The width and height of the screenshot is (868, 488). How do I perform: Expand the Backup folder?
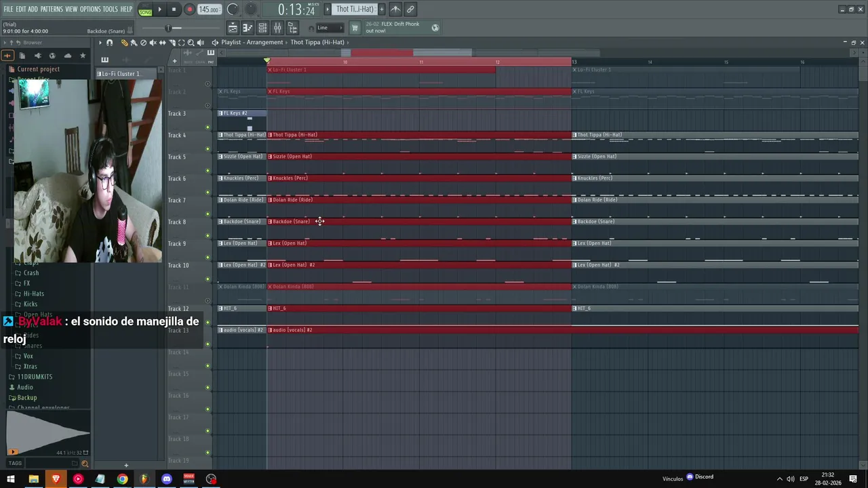coord(27,398)
